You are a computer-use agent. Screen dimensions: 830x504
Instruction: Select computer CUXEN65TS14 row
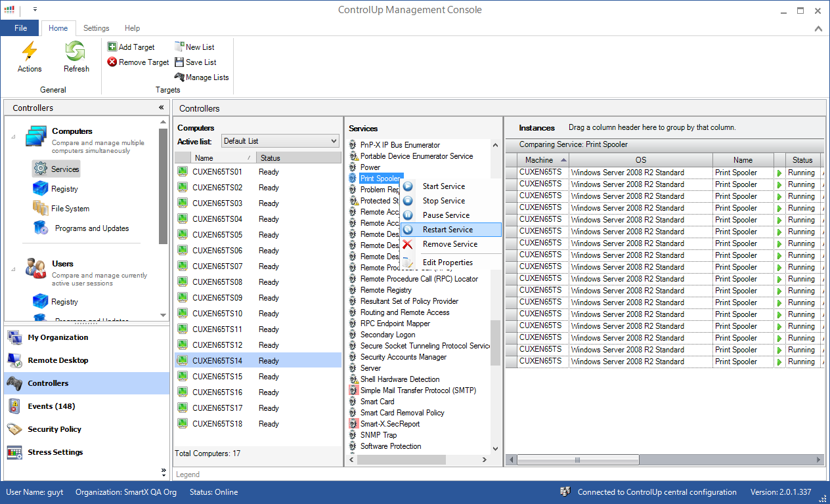(x=258, y=361)
